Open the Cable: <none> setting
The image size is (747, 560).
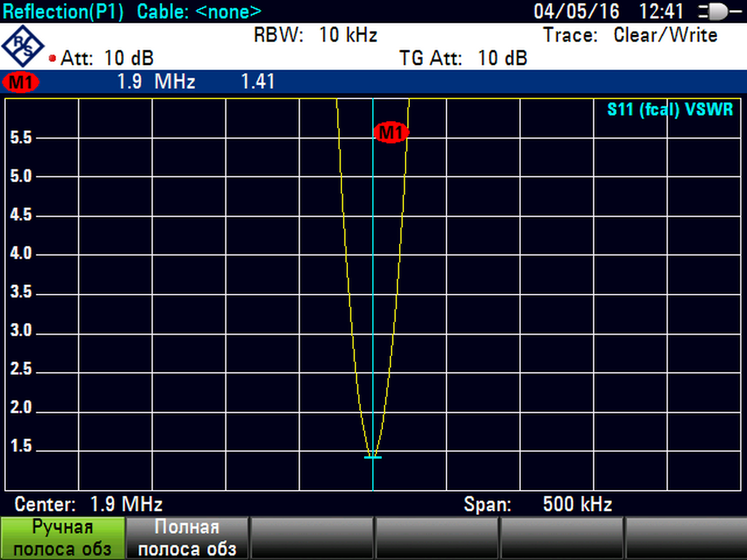pos(198,12)
